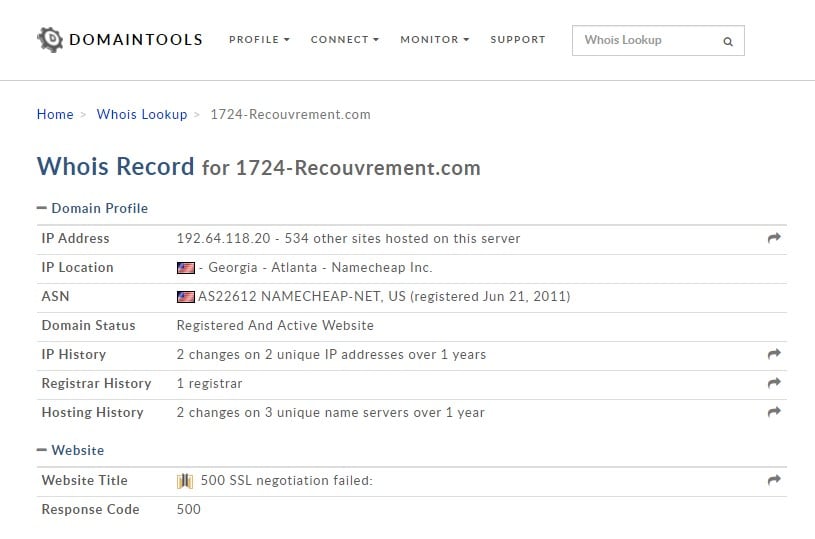Click 500 SSL negotiation failed text

coord(287,480)
